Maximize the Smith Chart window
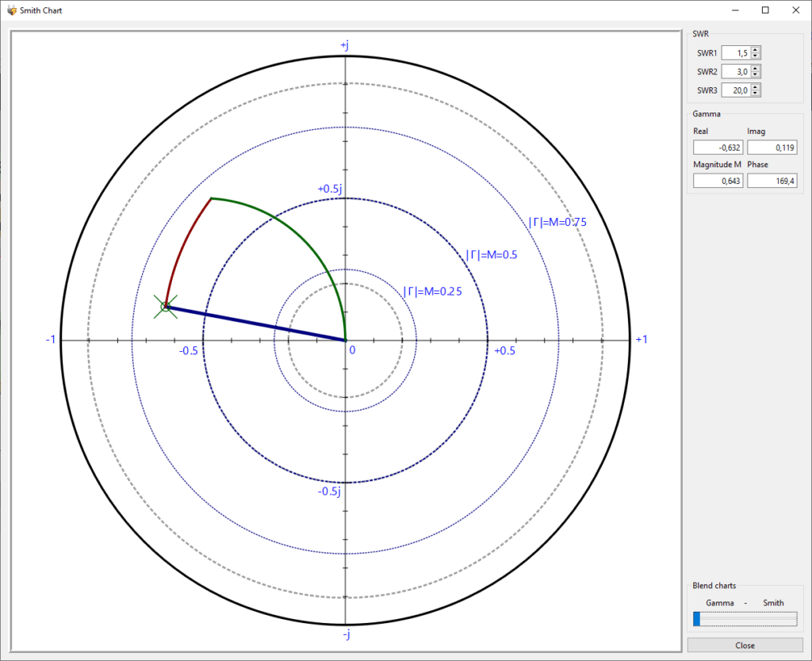812x661 pixels. (765, 10)
